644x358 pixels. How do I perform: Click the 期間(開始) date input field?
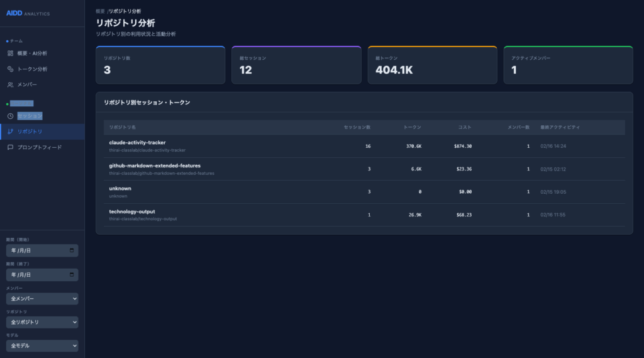[x=35, y=250]
